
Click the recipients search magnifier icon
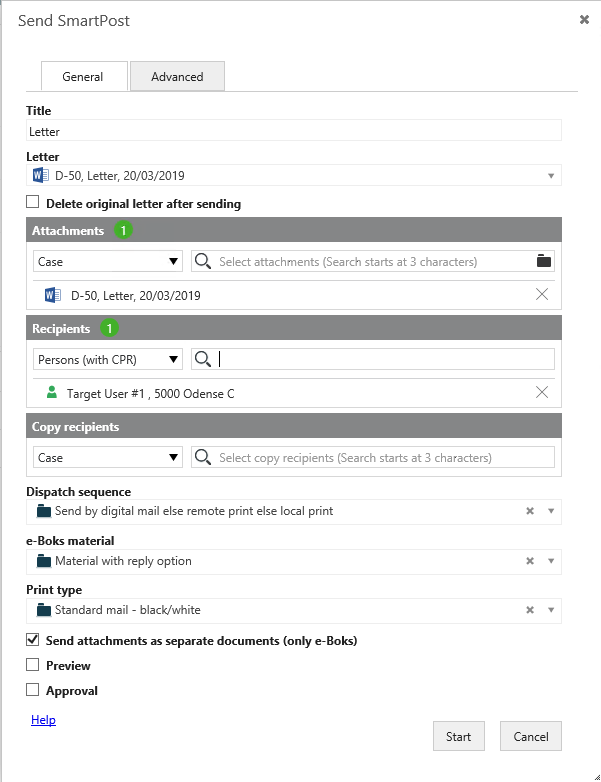pyautogui.click(x=203, y=359)
